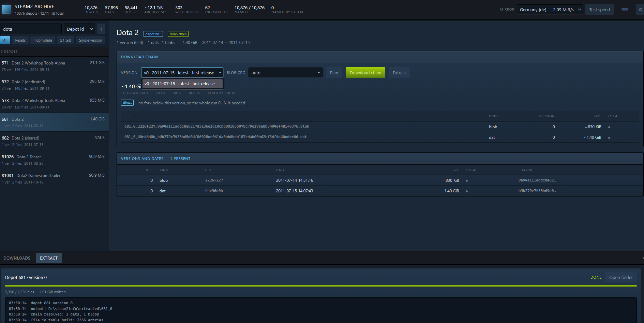The width and height of the screenshot is (644, 323).
Task: Click the SHA256 value 9e94a111addc8e62…
Action: (x=537, y=180)
